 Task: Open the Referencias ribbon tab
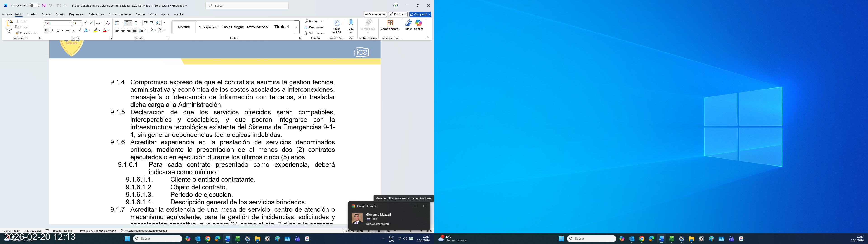tap(96, 14)
